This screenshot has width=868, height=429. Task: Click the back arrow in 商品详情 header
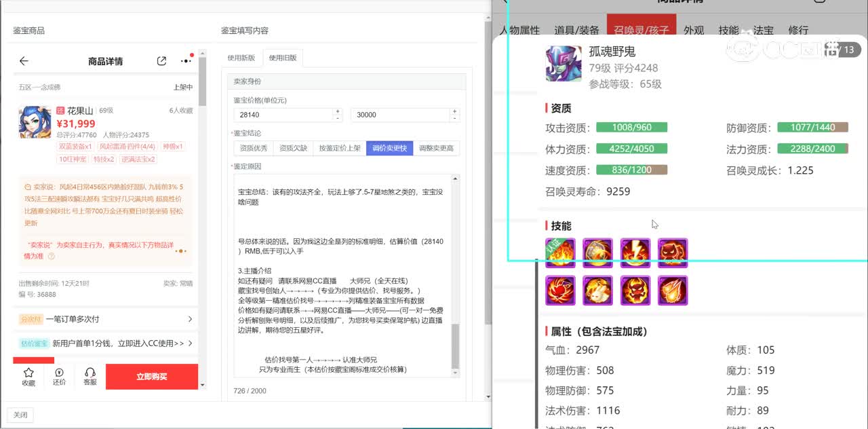(x=24, y=61)
